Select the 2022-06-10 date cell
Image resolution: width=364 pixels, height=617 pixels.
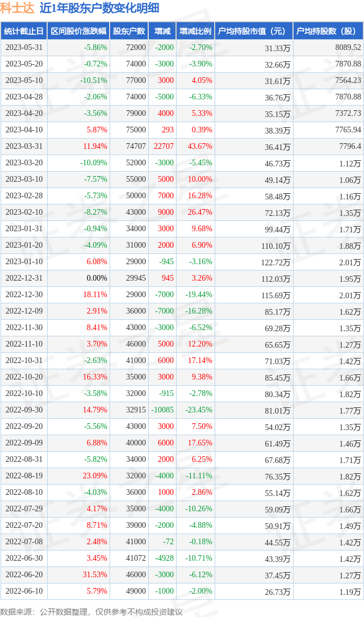click(x=24, y=591)
